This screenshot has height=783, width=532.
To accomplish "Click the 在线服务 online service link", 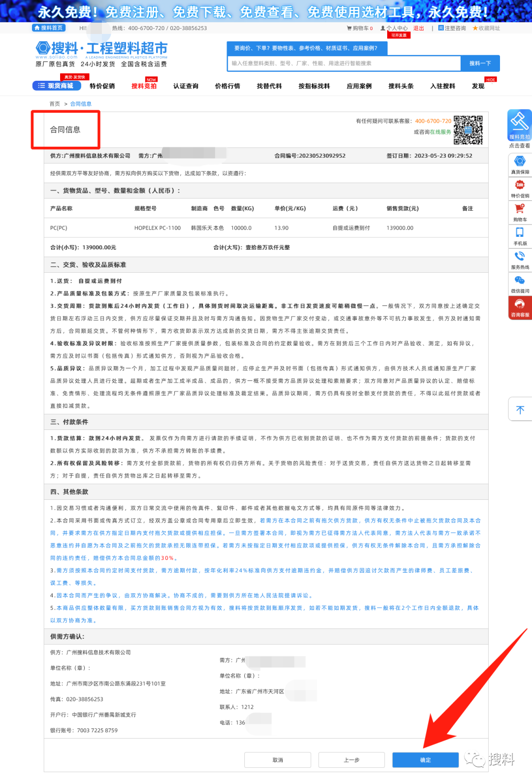I will click(x=440, y=132).
